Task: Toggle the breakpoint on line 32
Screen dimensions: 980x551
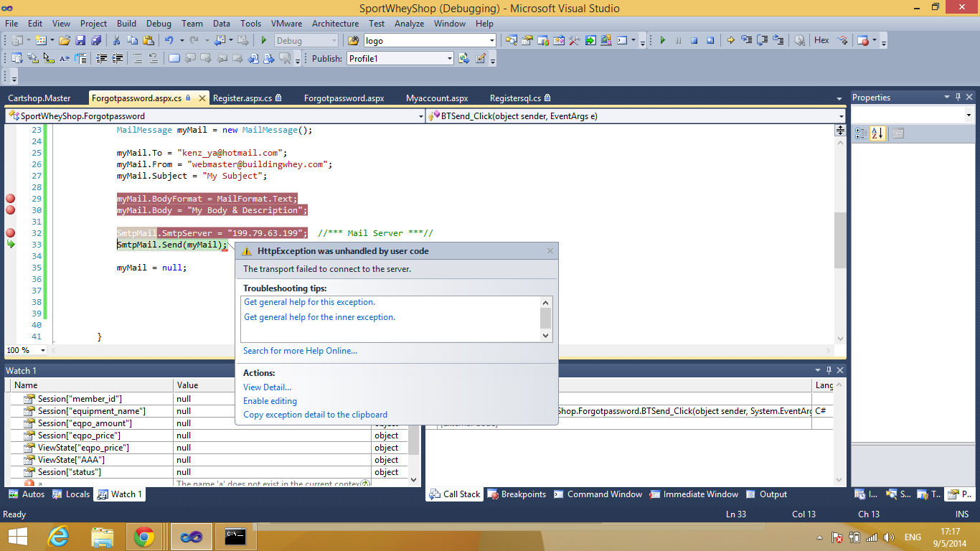Action: (10, 233)
